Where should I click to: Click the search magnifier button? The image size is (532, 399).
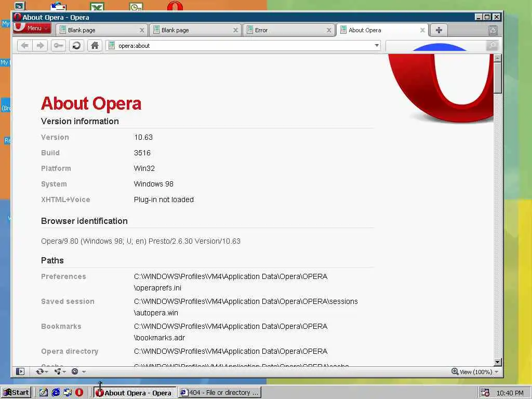492,46
